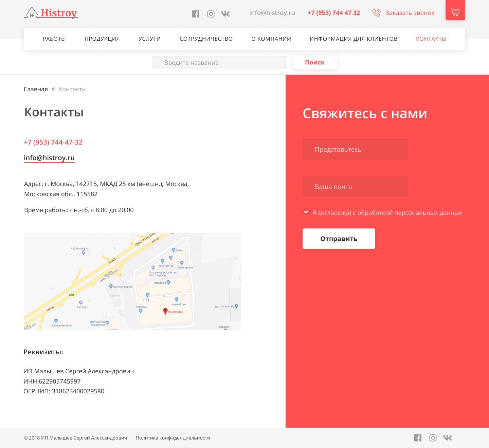Click the Histroy house logo

pyautogui.click(x=51, y=13)
